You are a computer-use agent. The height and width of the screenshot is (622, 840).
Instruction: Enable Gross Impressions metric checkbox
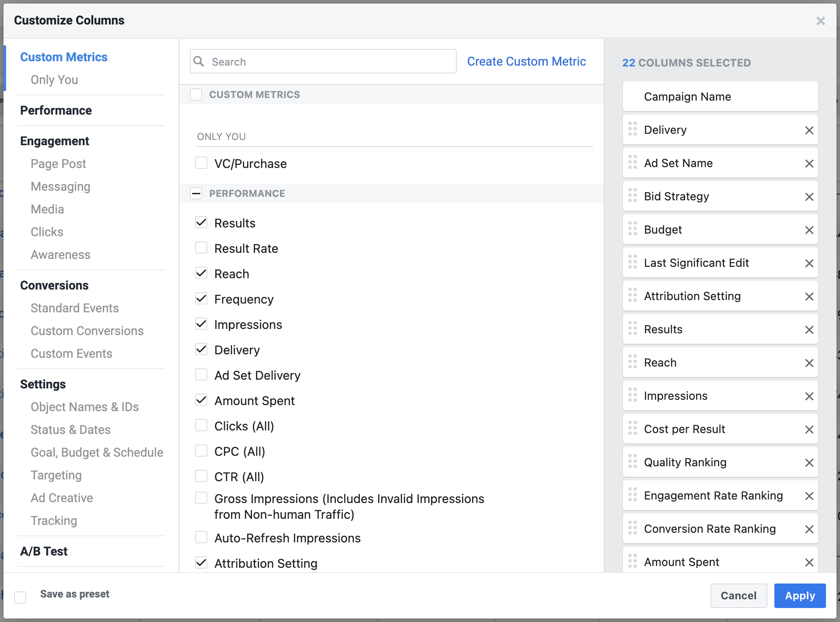click(201, 498)
